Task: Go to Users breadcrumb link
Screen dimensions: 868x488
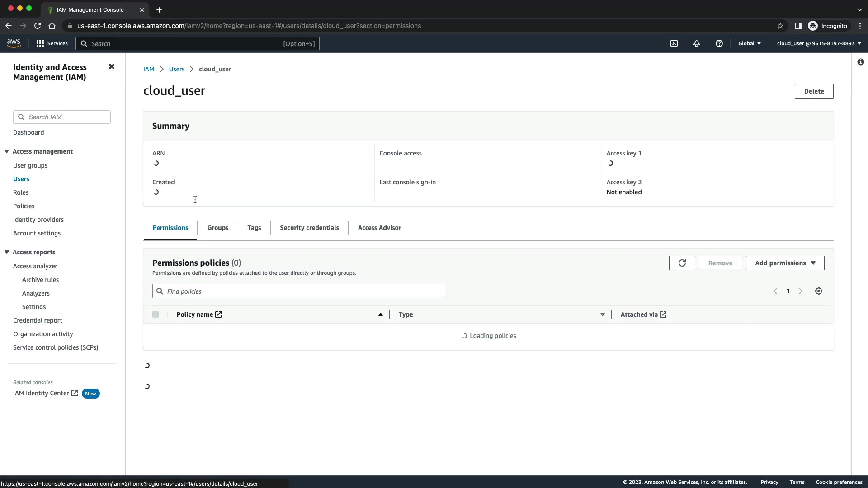Action: click(x=176, y=69)
